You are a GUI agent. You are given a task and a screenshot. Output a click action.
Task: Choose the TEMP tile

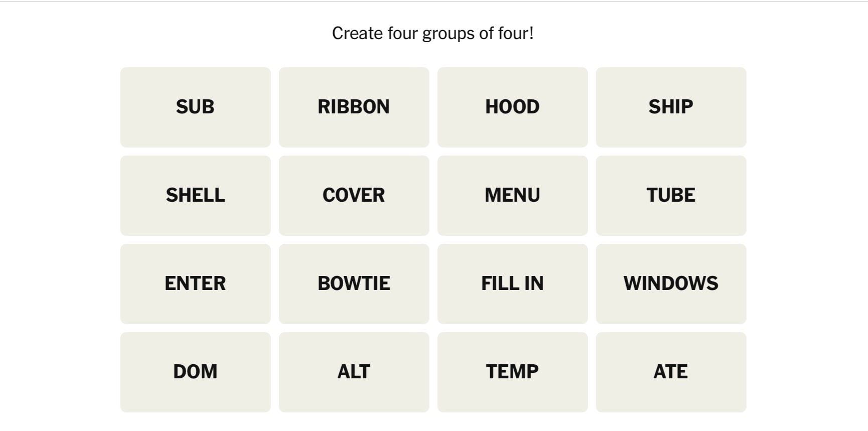click(512, 372)
